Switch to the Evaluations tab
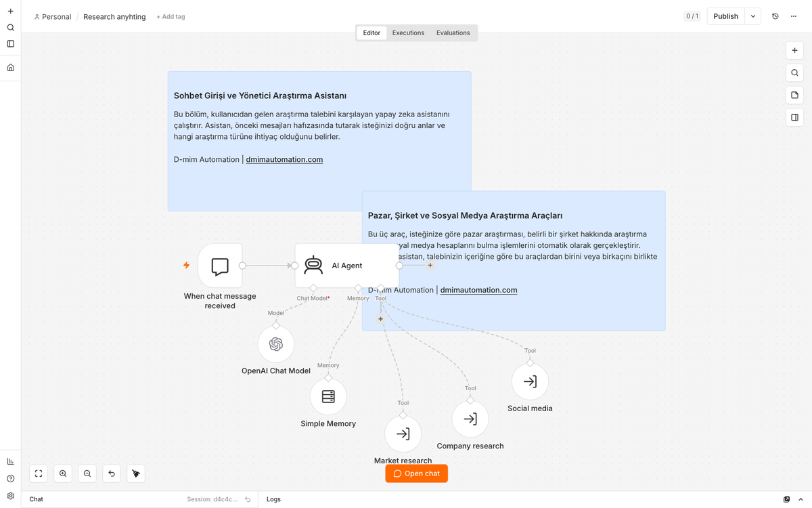The height and width of the screenshot is (508, 812). tap(453, 33)
